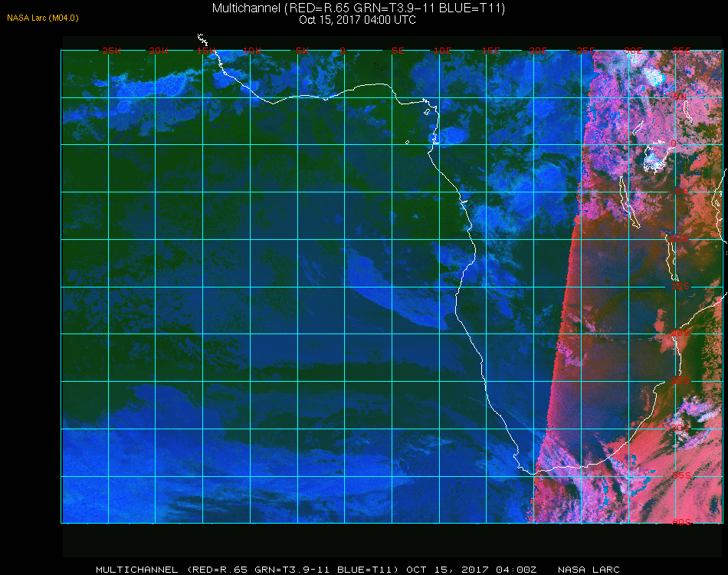The image size is (728, 575).
Task: Click the 30S latitude label
Action: pos(680,428)
